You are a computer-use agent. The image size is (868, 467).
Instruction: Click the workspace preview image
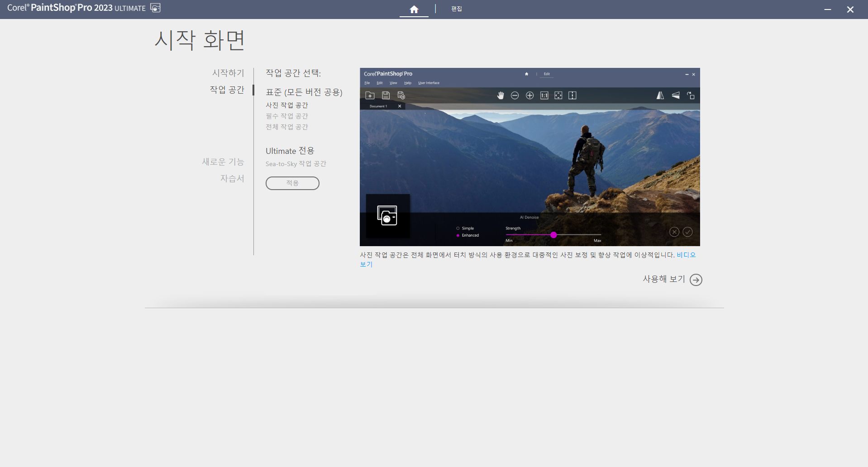529,157
